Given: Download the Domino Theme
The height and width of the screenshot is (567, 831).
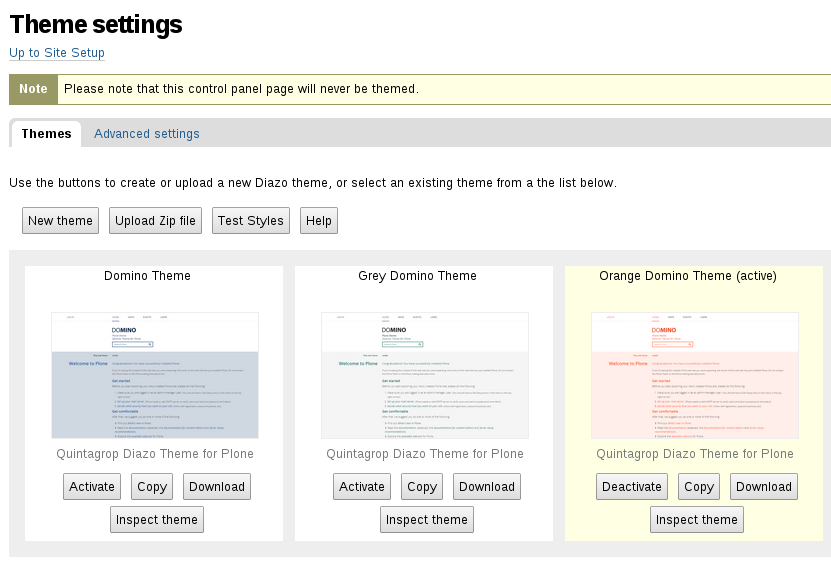Looking at the screenshot, I should (x=217, y=487).
